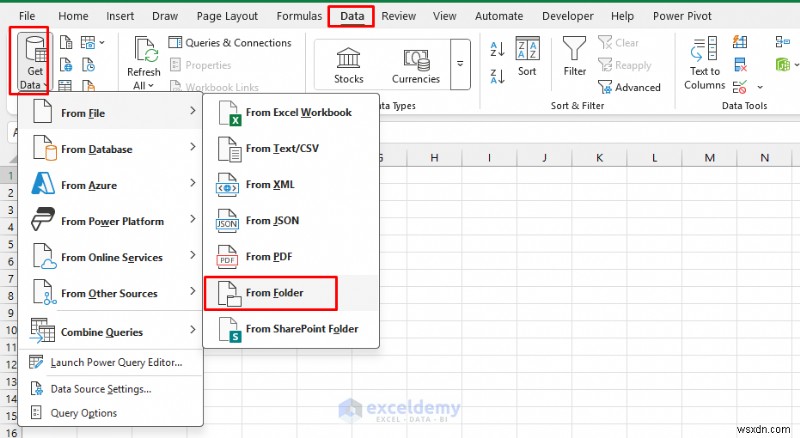
Task: Switch to the Draw tab
Action: click(x=165, y=16)
